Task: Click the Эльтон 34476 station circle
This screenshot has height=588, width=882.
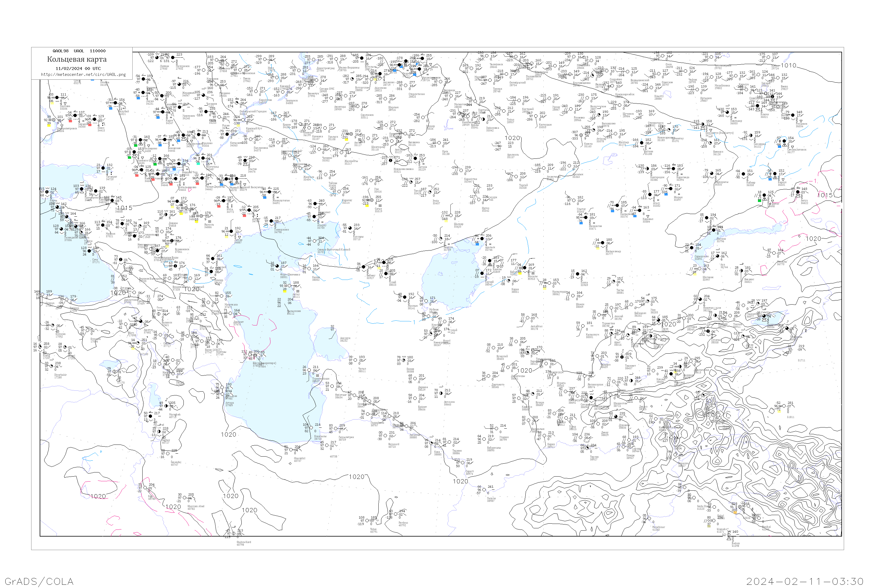Action: coord(245,161)
